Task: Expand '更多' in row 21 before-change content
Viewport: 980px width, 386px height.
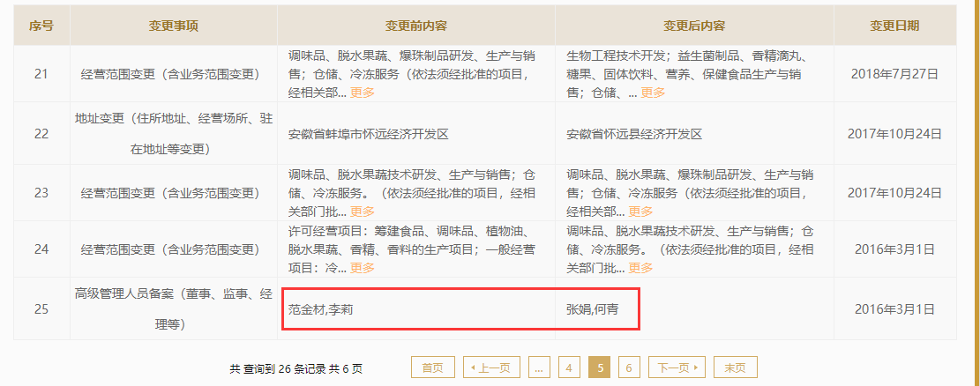Action: [x=362, y=93]
